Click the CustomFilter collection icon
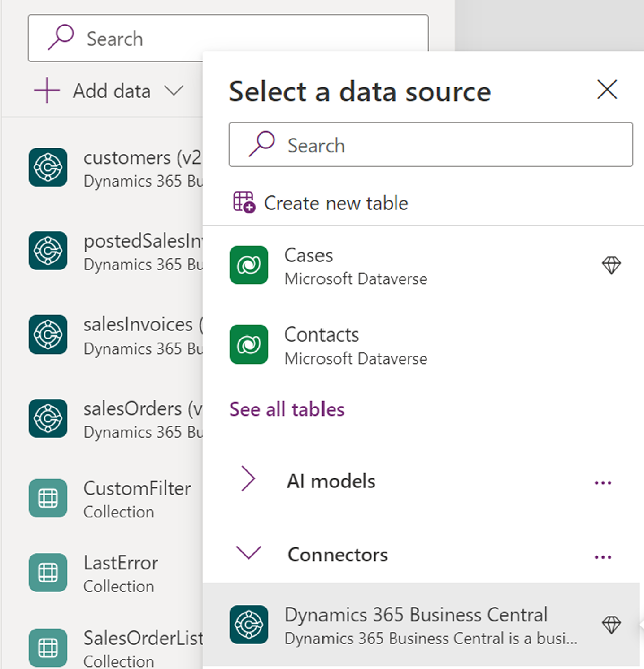Screen dimensions: 644x669 click(48, 498)
